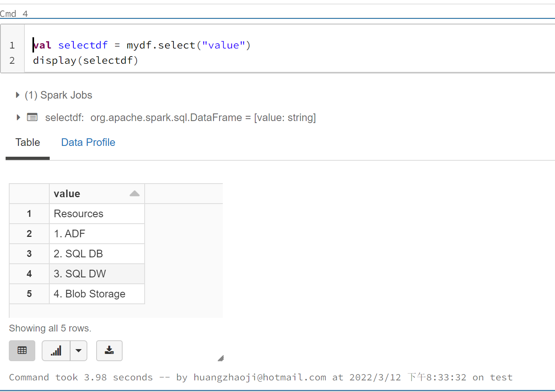Click the bar chart visualization icon
The width and height of the screenshot is (555, 392).
pos(56,350)
